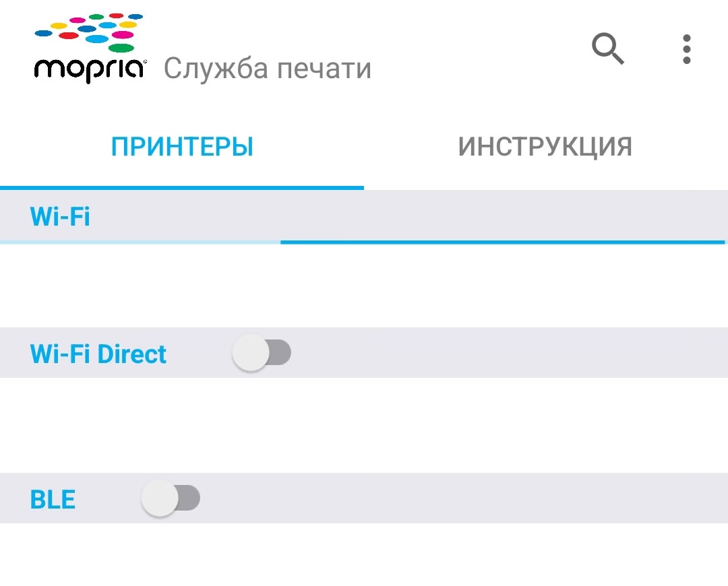
Task: Switch to the ПРИНТЕРЫ tab
Action: (182, 147)
